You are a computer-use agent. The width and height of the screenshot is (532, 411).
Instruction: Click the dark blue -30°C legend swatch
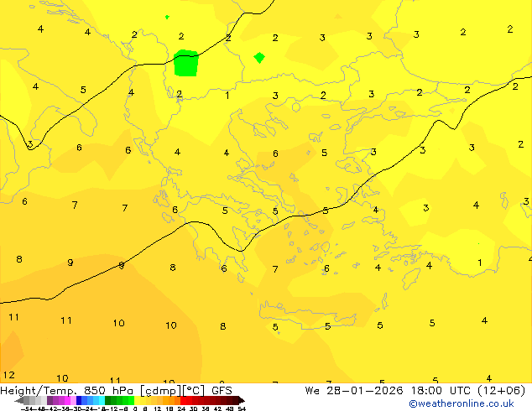[79, 400]
